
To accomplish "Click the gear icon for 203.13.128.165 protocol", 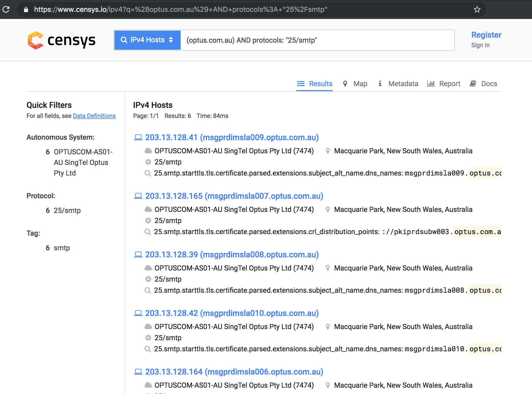I will pyautogui.click(x=148, y=220).
